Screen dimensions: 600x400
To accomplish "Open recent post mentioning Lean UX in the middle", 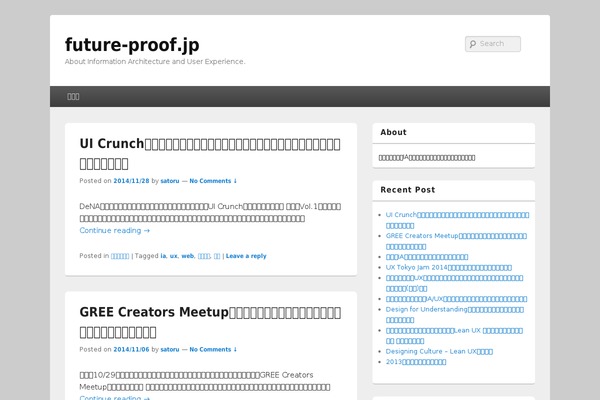I will coord(454,336).
